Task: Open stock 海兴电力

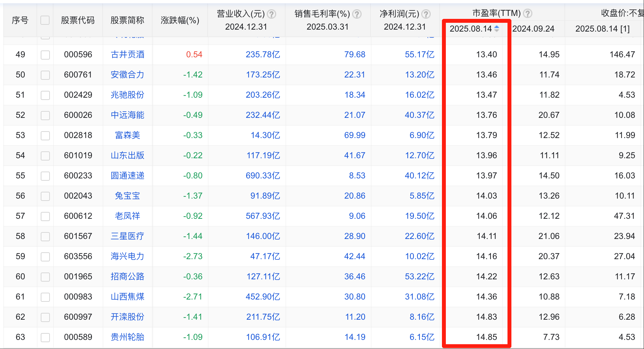Action: (x=127, y=256)
